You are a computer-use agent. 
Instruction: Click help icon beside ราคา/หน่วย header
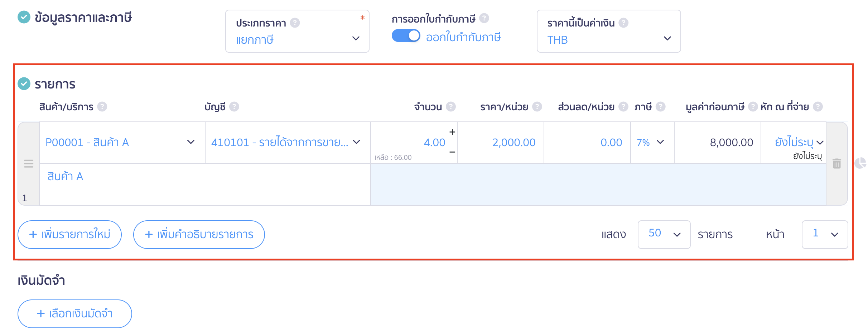[537, 107]
